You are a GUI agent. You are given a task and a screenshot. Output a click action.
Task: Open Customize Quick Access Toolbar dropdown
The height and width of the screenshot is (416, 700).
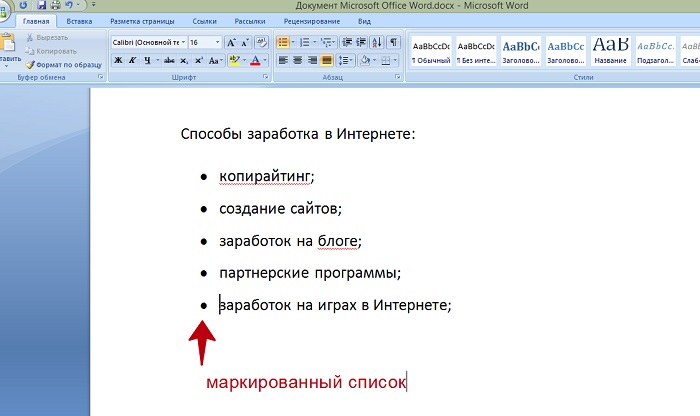94,5
